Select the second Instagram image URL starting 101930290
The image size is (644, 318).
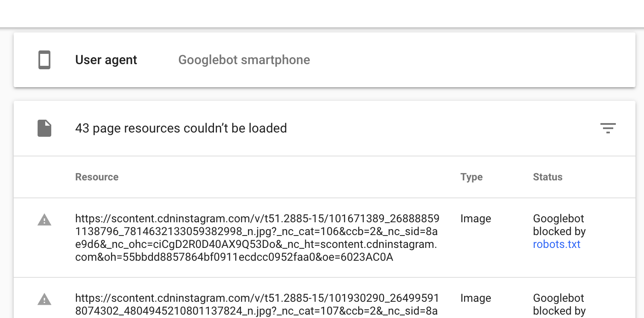click(257, 304)
